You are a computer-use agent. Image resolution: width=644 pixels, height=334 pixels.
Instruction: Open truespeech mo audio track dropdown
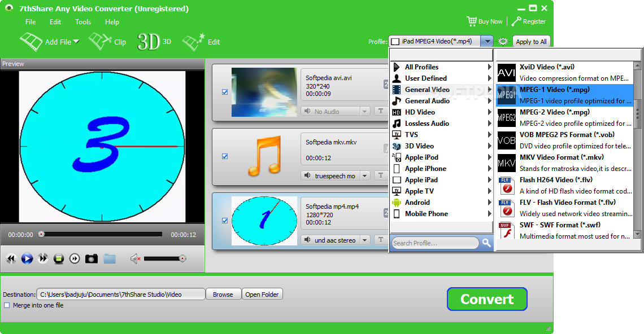click(x=364, y=175)
